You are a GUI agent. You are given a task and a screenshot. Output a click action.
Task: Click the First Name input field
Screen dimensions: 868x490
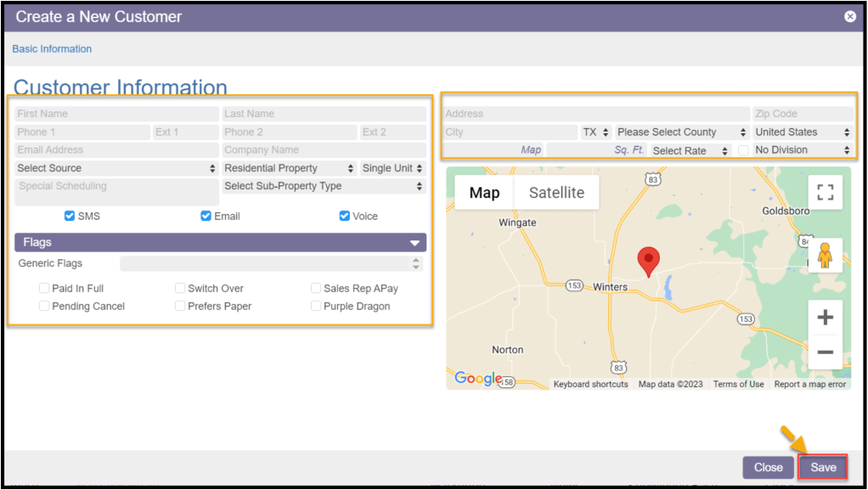tap(116, 114)
